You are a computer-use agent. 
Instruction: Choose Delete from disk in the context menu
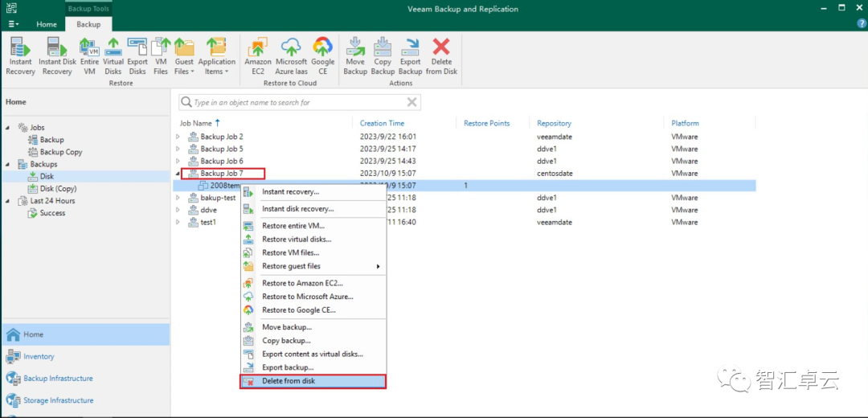(313, 381)
